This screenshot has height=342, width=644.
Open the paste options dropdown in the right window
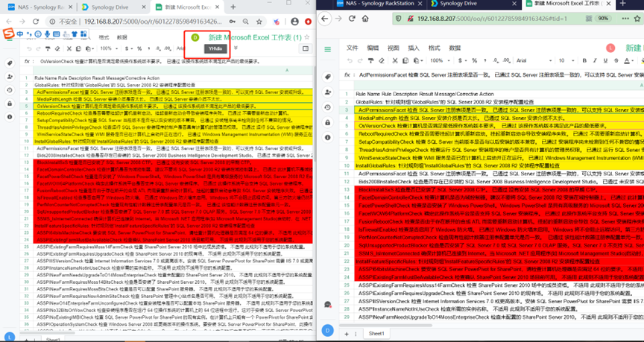[417, 61]
